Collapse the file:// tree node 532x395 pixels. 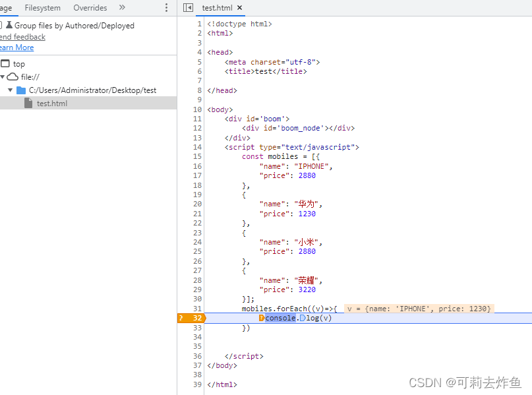pyautogui.click(x=3, y=77)
